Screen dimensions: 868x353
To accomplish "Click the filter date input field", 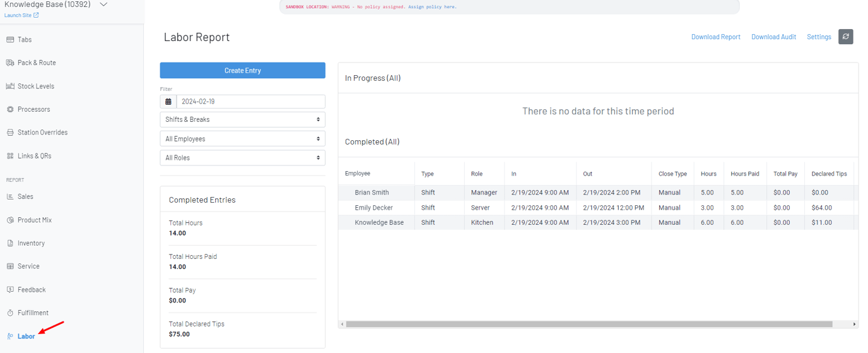I will point(250,102).
